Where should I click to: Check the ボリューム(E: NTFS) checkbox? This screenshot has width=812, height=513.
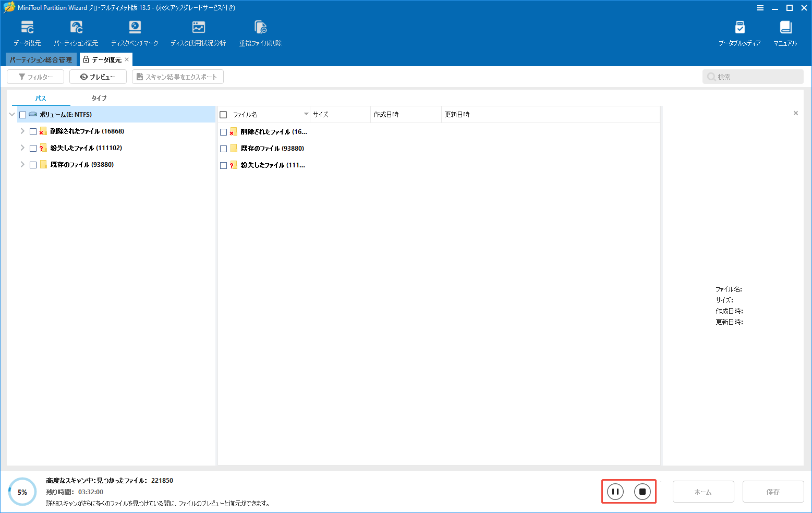tap(22, 114)
